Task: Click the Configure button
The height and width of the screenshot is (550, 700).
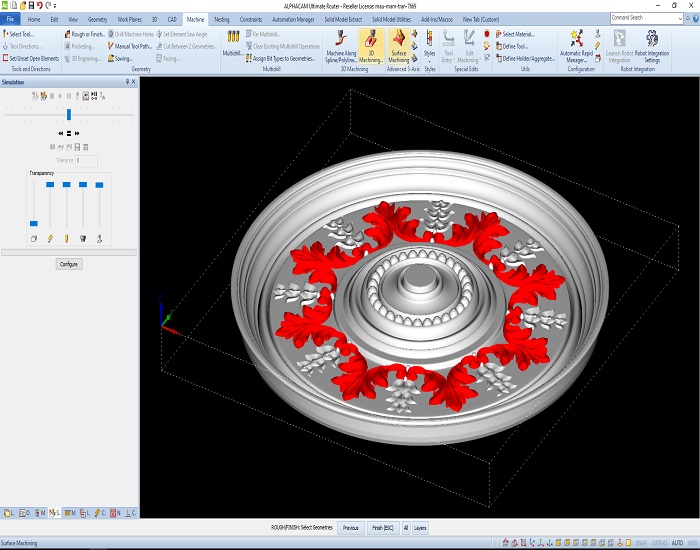Action: [x=69, y=264]
